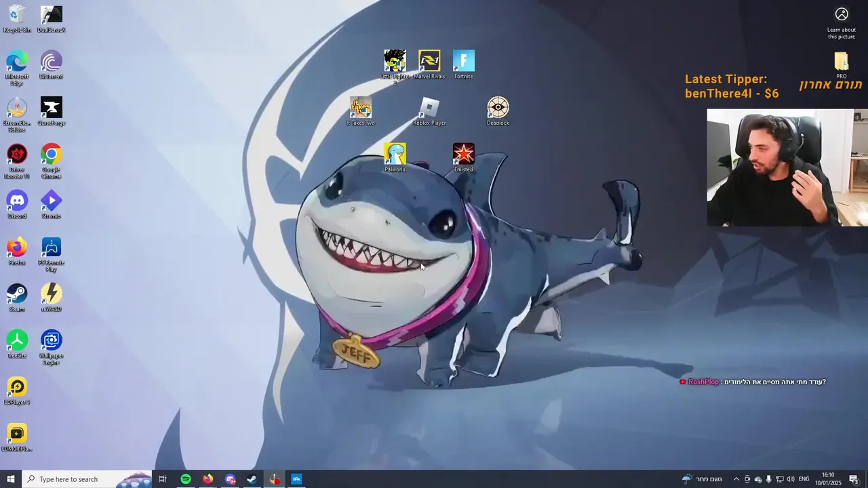The image size is (868, 488).
Task: Open Task View on the taskbar
Action: coord(163,479)
